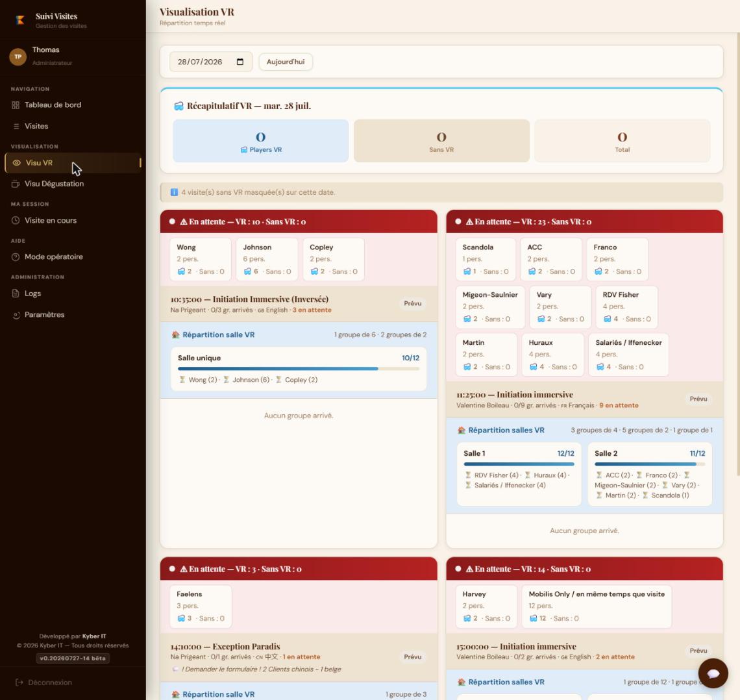
Task: Click the 28/07/2026 date input field
Action: 211,62
